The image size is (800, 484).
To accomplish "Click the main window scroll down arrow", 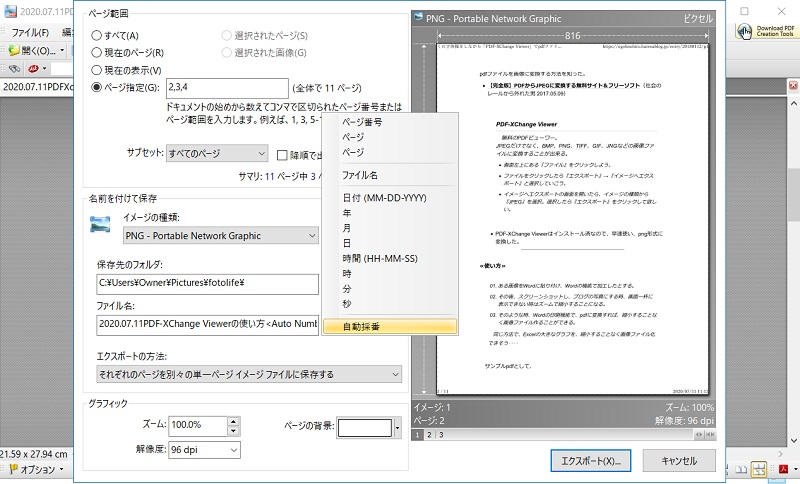I will [x=794, y=440].
